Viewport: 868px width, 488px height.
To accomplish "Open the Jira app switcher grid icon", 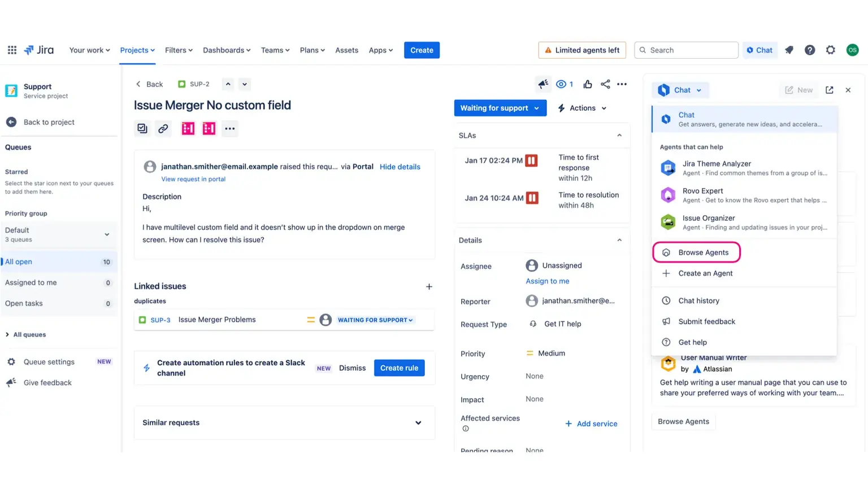I will (12, 50).
